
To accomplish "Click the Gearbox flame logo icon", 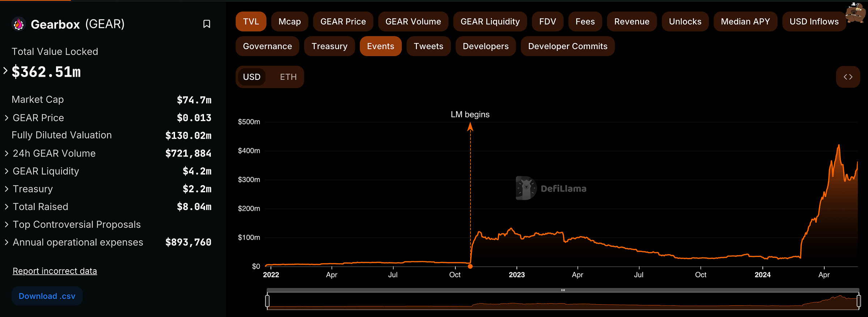I will tap(18, 24).
